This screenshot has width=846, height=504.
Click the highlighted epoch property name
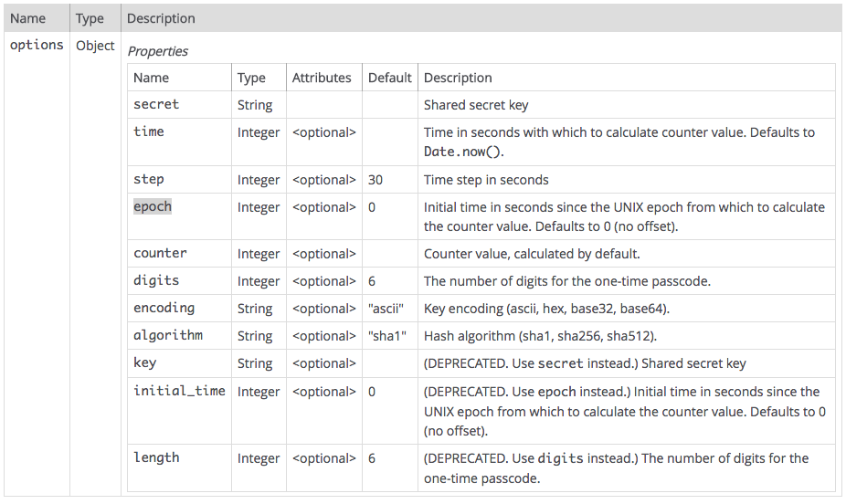coord(153,206)
